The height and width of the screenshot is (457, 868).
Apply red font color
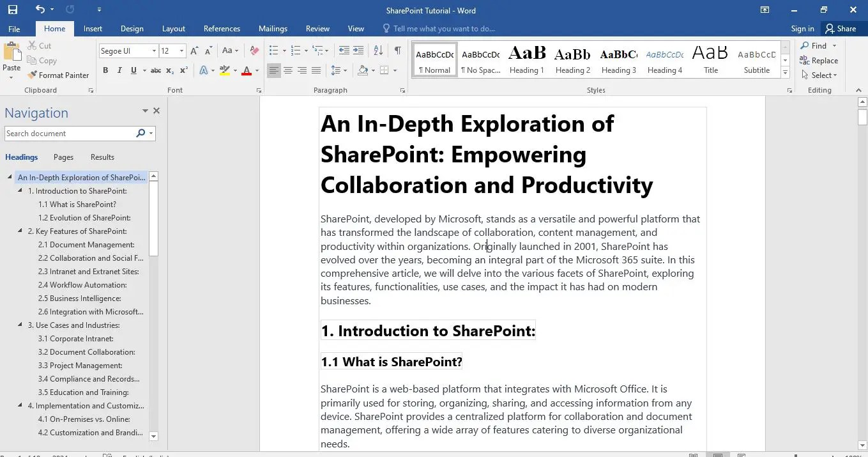tap(247, 70)
